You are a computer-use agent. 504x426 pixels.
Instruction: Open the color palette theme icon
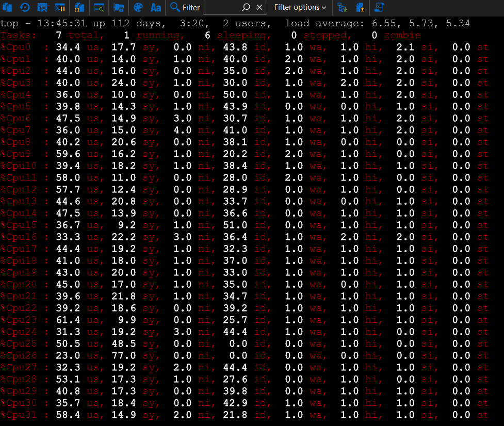click(x=138, y=7)
